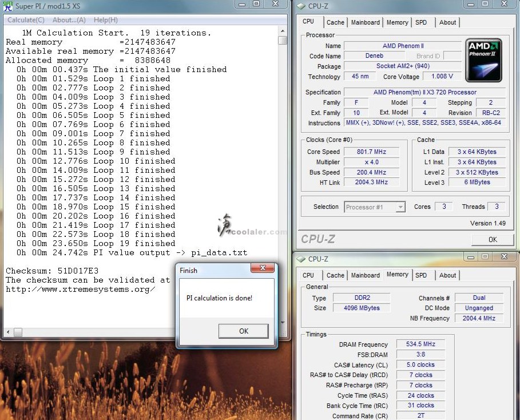Click the CPU-Z title bar icon in the bottom CPU-Z window
Screen dimensions: 520x420
[300, 259]
